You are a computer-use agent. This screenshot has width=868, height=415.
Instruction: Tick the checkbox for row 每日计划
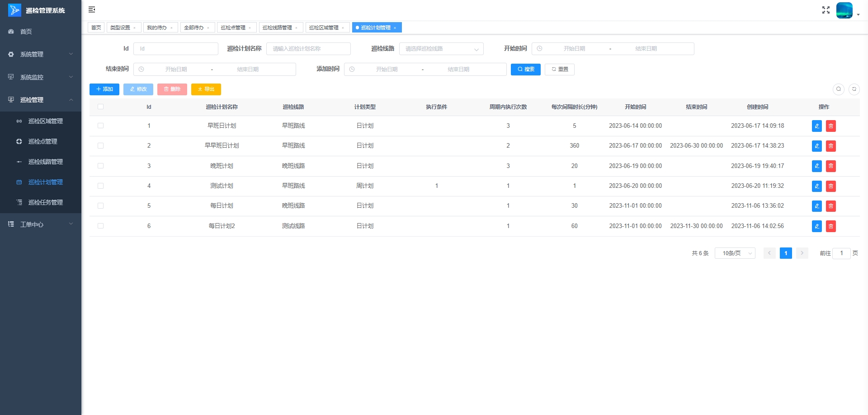pos(100,206)
